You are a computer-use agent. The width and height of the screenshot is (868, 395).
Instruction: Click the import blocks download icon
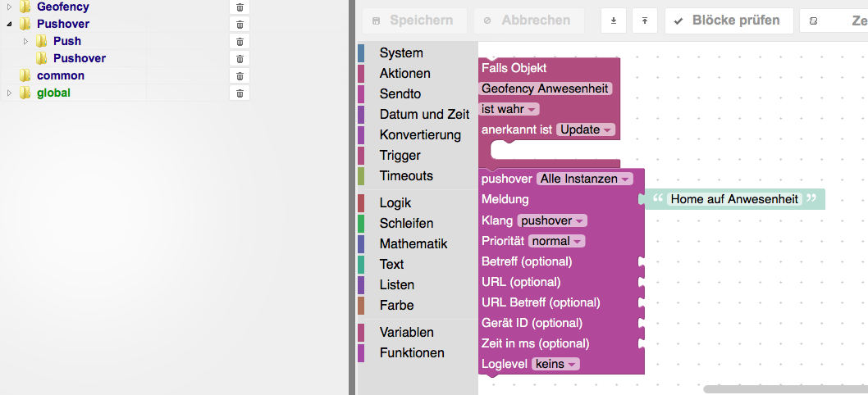tap(614, 20)
